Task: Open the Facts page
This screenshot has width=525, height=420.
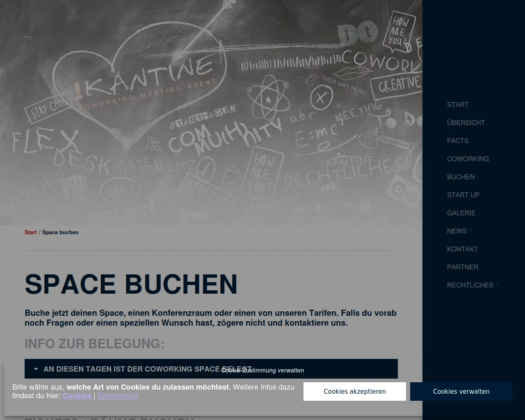Action: click(x=457, y=141)
